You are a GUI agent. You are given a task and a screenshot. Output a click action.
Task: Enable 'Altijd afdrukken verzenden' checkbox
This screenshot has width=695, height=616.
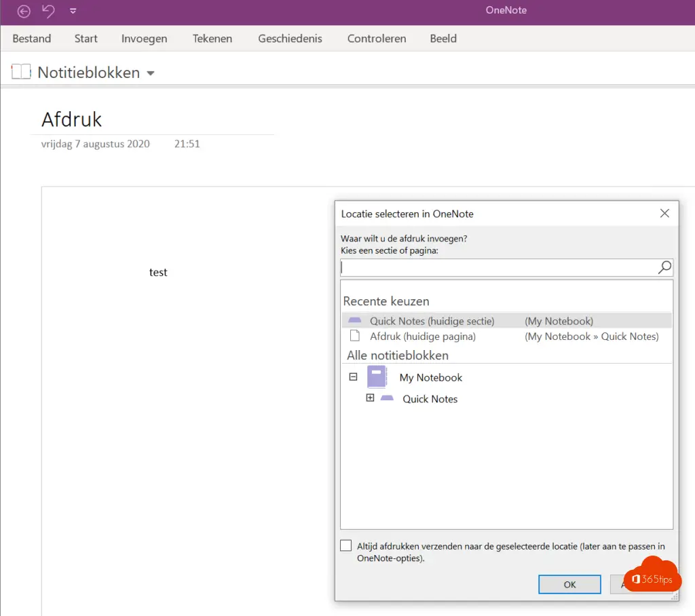click(x=346, y=546)
